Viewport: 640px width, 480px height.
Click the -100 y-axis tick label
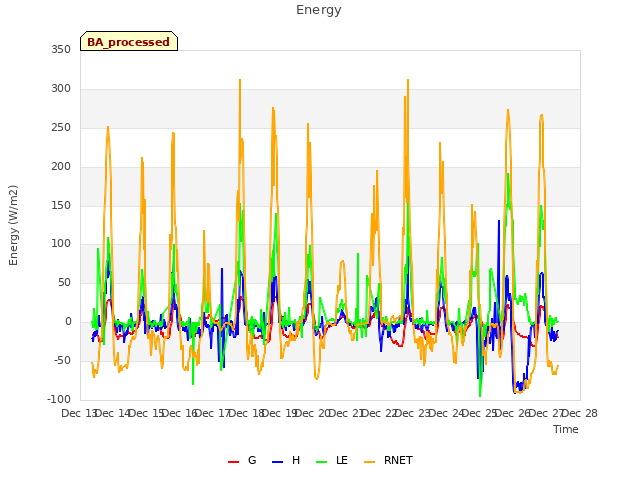59,399
